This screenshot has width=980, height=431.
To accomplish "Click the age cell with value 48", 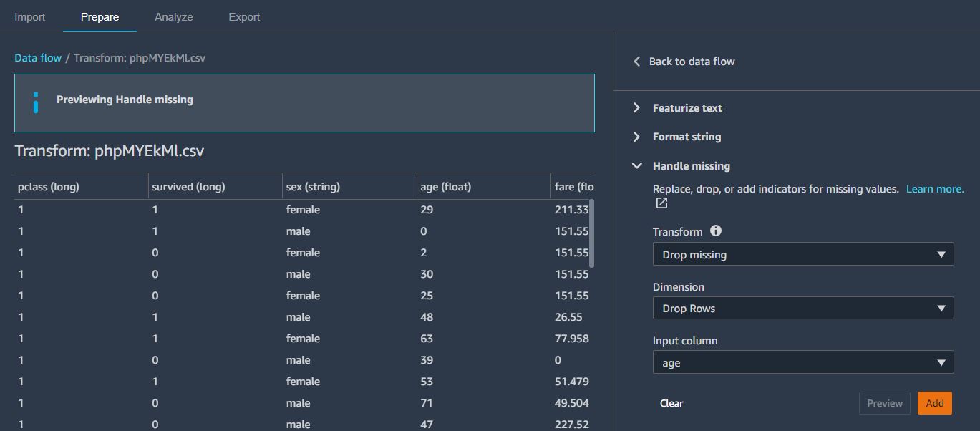I will click(427, 317).
